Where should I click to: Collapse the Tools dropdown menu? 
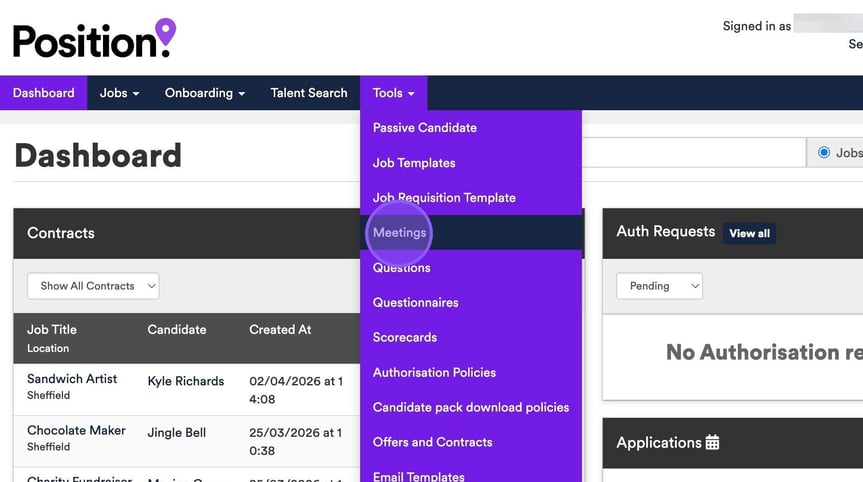[393, 93]
